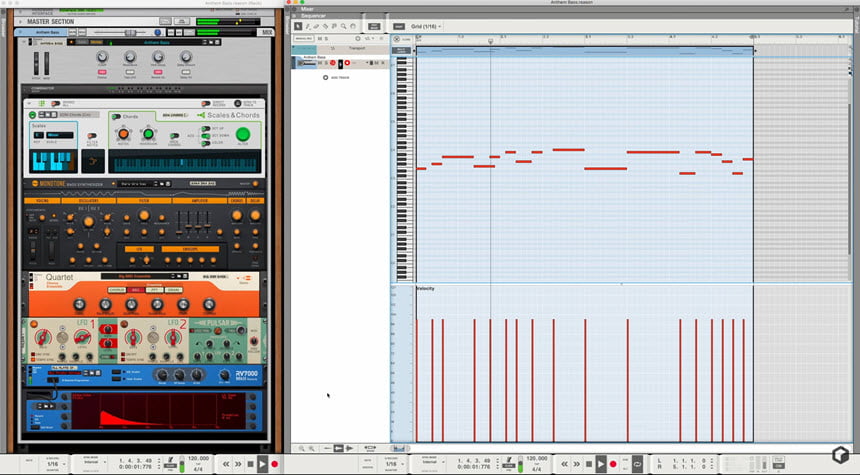Click the 4/4 time signature in rack transport
The width and height of the screenshot is (860, 475).
(198, 469)
